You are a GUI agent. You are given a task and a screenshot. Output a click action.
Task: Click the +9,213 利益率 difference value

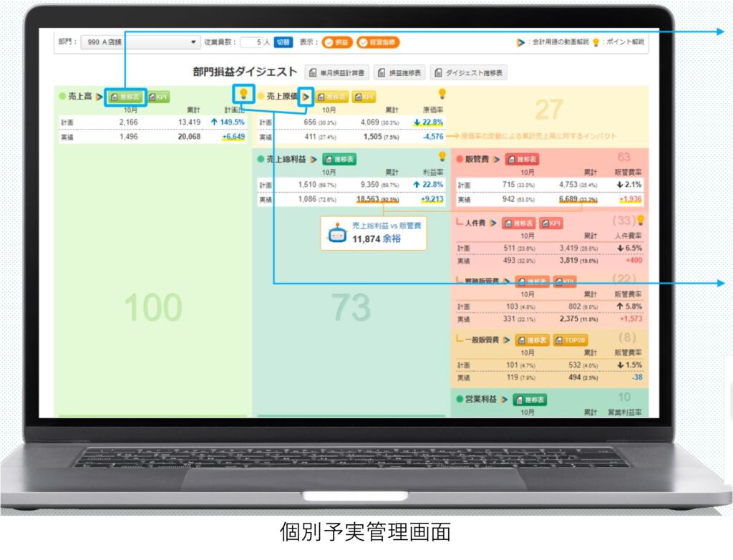[432, 200]
